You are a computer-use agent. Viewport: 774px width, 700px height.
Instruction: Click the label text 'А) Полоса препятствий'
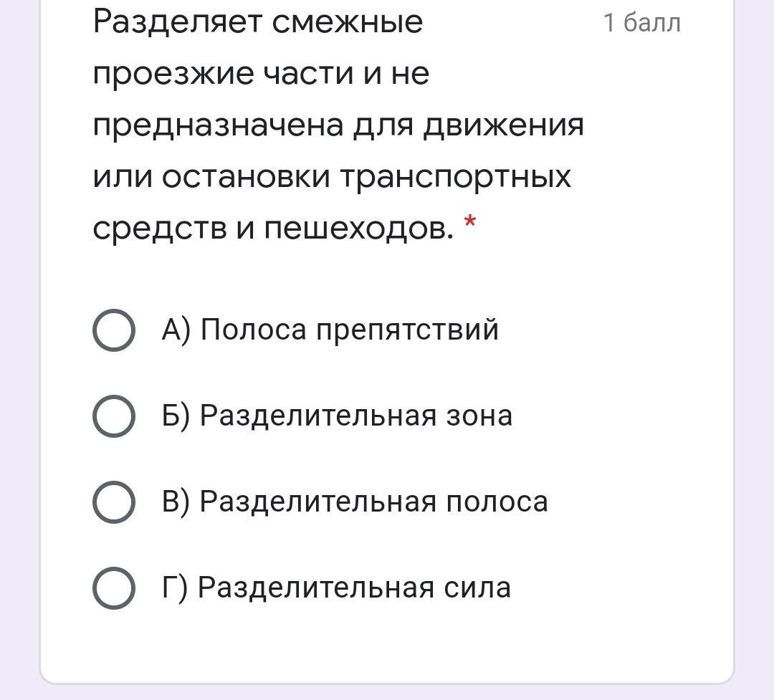coord(330,330)
